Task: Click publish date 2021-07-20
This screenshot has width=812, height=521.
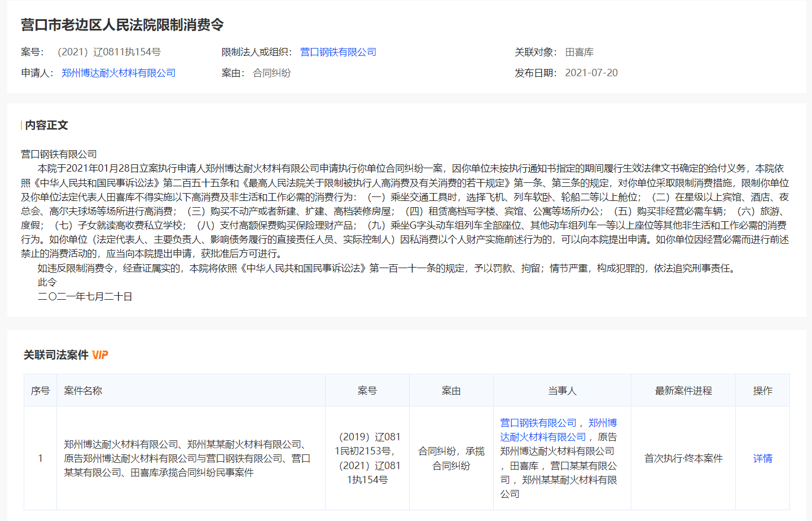Action: 591,73
